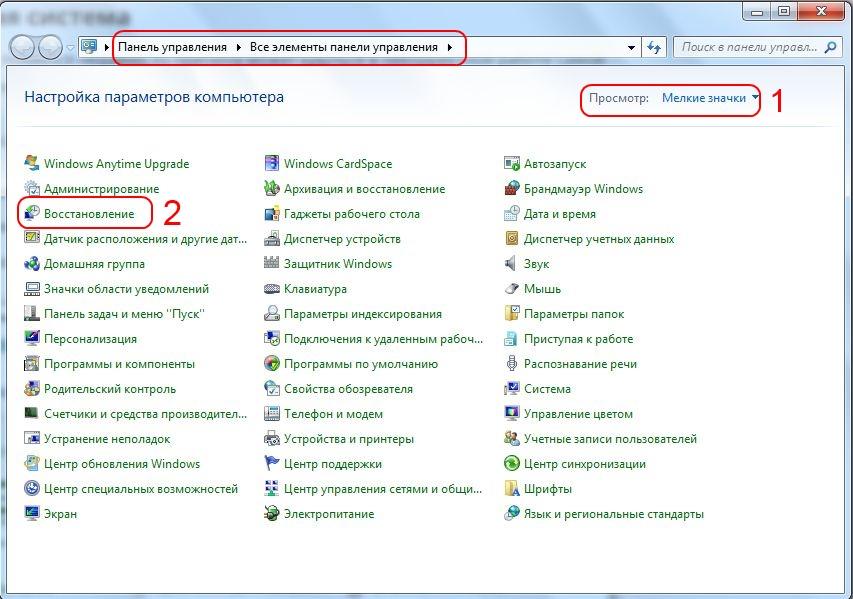
Task: Open the recent pages dropdown beside navigation arrows
Action: click(x=70, y=48)
